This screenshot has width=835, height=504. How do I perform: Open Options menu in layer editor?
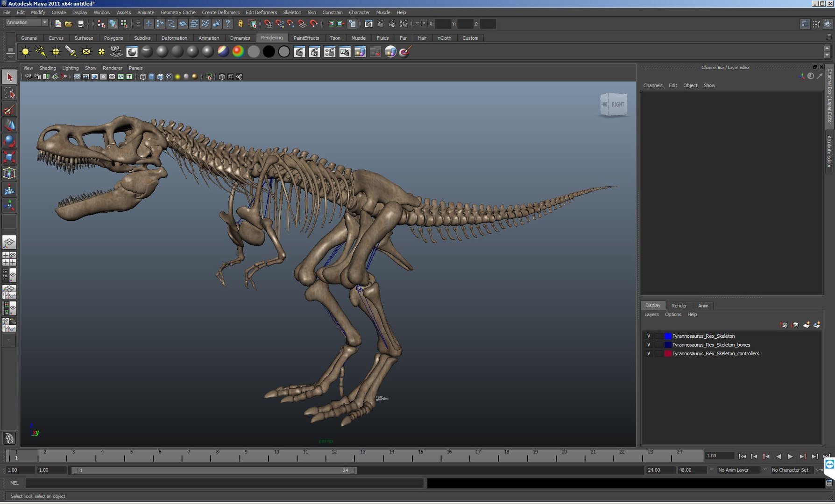tap(673, 315)
